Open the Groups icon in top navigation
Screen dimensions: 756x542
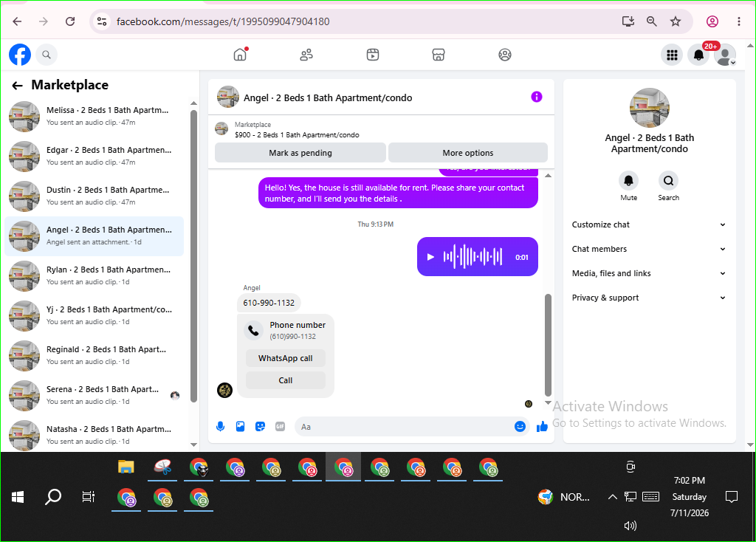505,55
